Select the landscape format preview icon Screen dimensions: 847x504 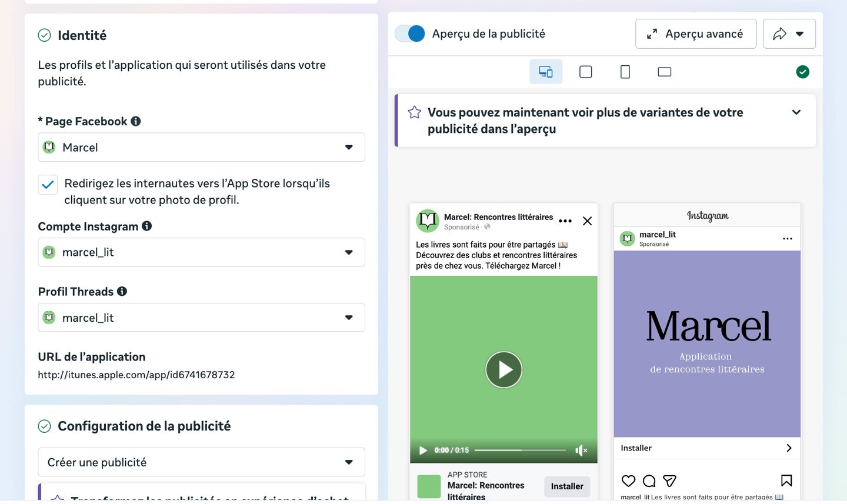coord(665,72)
